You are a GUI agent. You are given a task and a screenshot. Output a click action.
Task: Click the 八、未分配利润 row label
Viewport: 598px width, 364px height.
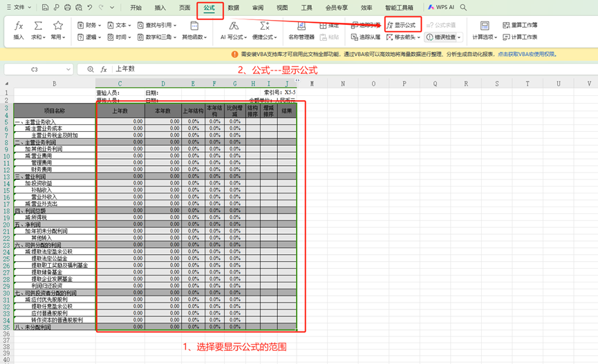(x=55, y=327)
